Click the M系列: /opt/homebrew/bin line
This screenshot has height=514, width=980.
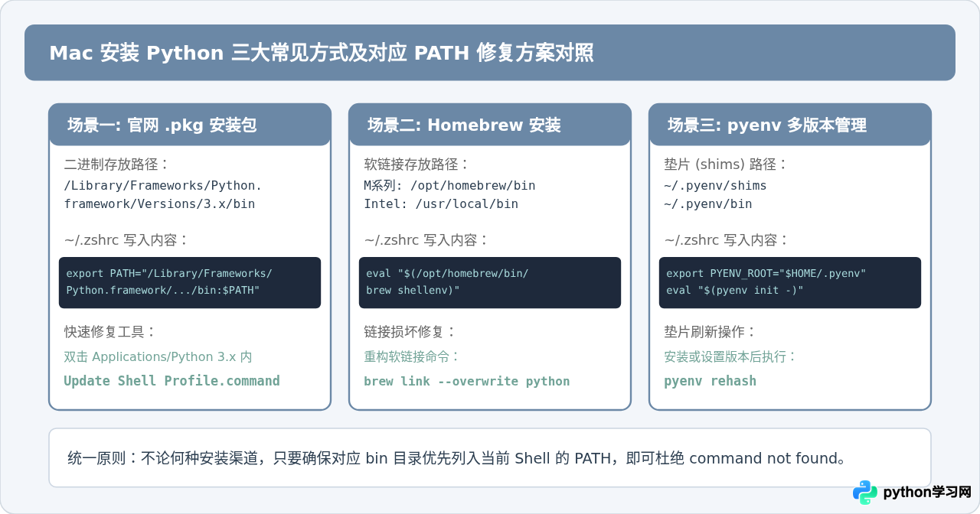(449, 186)
